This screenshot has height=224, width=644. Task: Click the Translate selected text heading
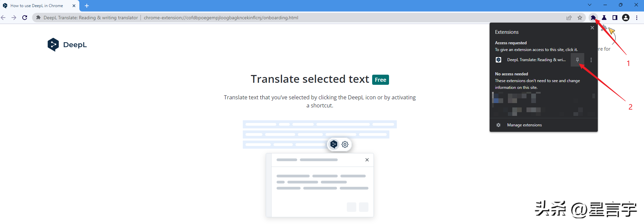click(310, 79)
